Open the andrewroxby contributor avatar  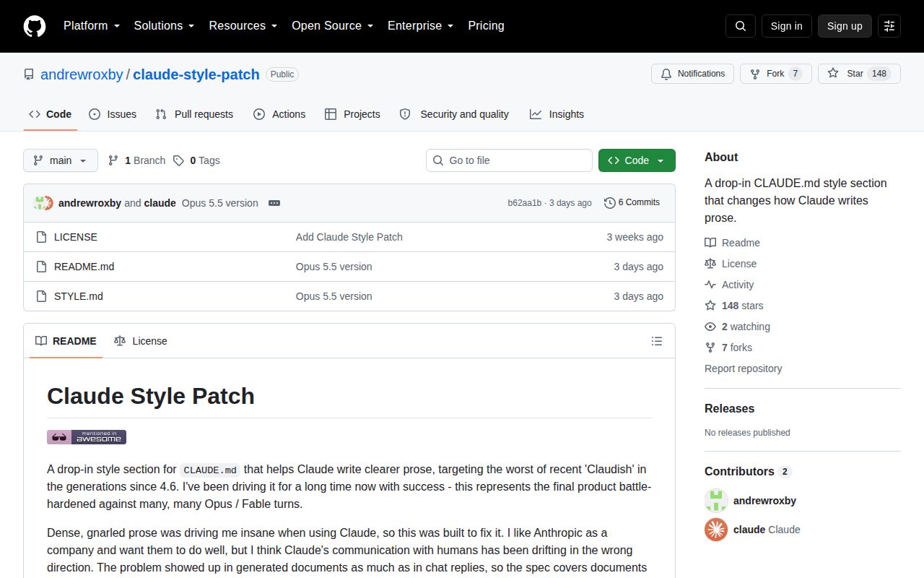tap(716, 501)
